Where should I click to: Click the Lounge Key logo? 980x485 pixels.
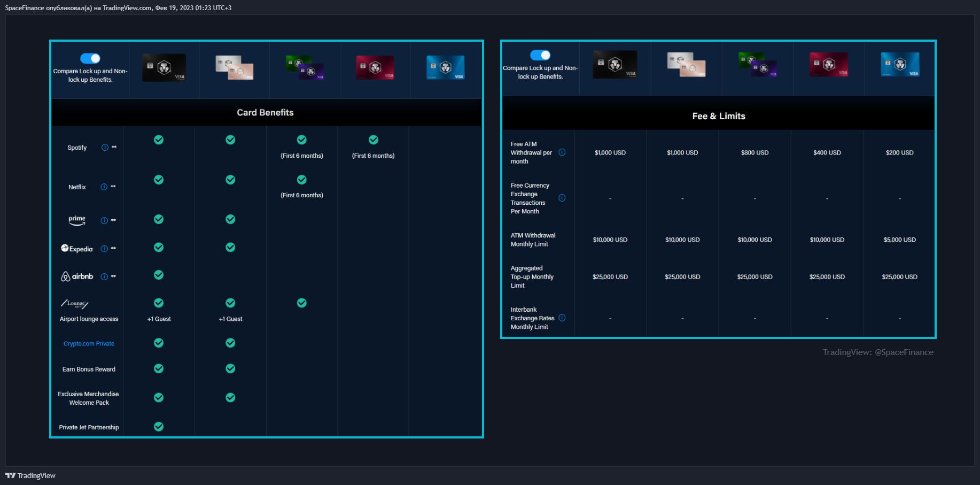[74, 304]
